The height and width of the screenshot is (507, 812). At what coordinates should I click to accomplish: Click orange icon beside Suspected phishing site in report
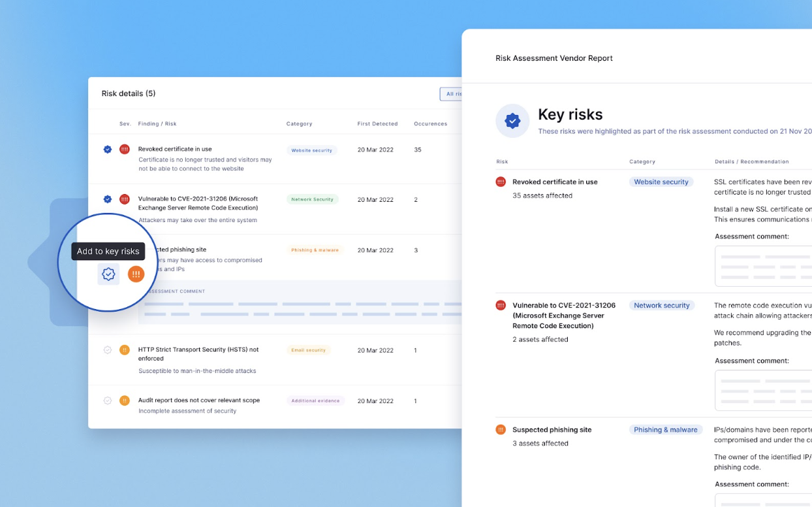tap(501, 429)
